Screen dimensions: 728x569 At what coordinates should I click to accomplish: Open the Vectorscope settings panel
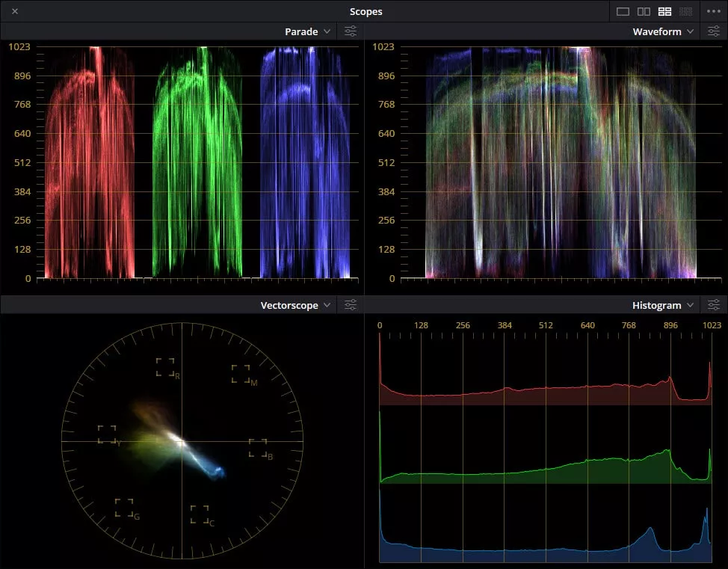pos(350,304)
